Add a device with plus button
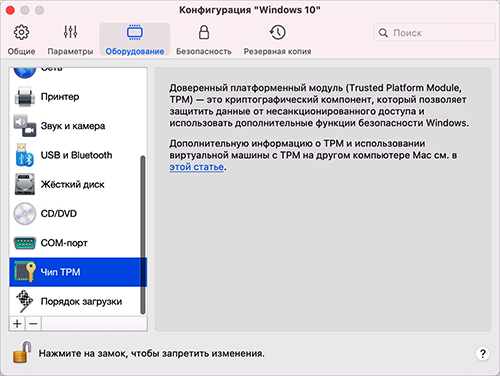The image size is (500, 376). pos(17,324)
